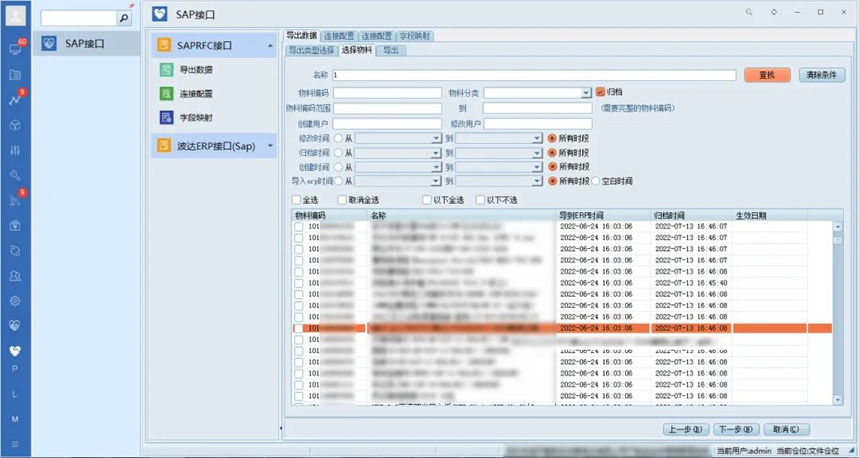
Task: Tick the 以下不选 checkbox
Action: [481, 200]
